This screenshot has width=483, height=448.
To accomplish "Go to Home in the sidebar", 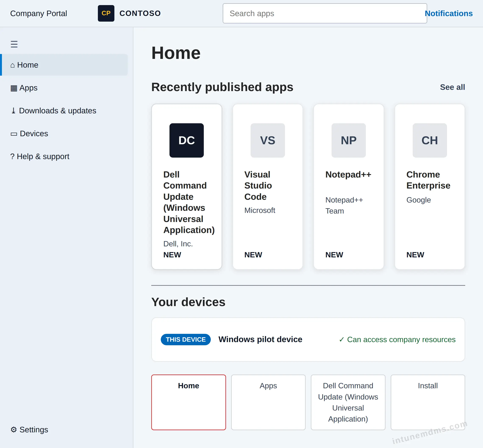I will 64,65.
